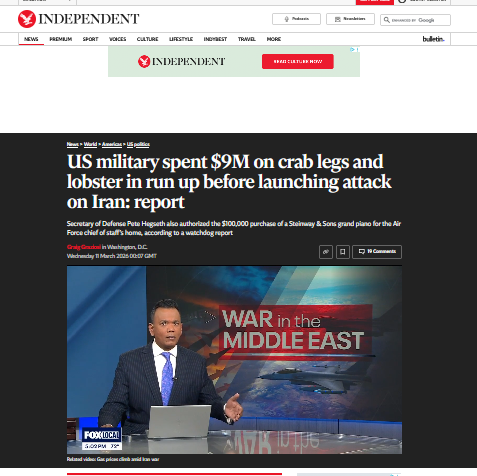The width and height of the screenshot is (477, 476).
Task: Open the Podcasts button
Action: pyautogui.click(x=296, y=19)
